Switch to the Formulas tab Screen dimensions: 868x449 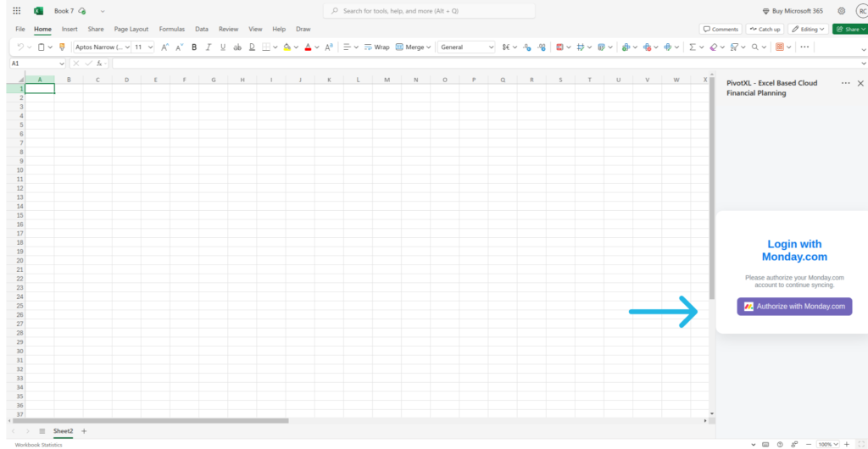click(171, 30)
